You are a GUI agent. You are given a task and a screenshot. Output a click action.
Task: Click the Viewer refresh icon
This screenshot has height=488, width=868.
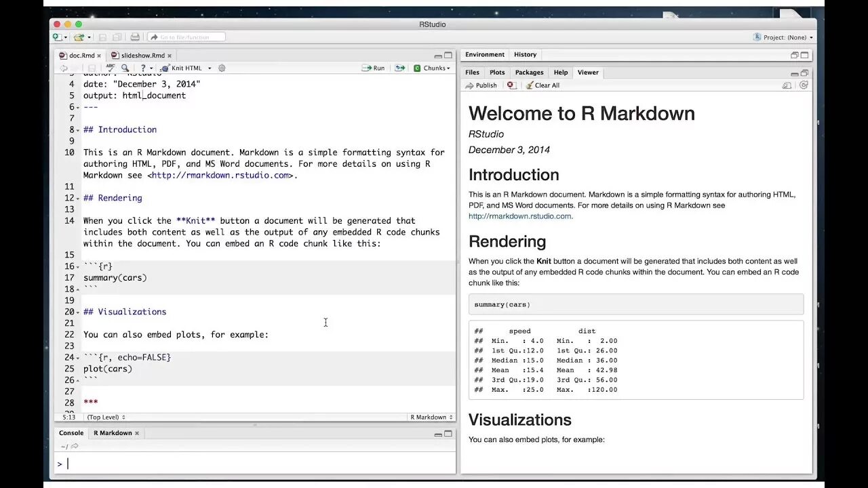[x=804, y=85]
